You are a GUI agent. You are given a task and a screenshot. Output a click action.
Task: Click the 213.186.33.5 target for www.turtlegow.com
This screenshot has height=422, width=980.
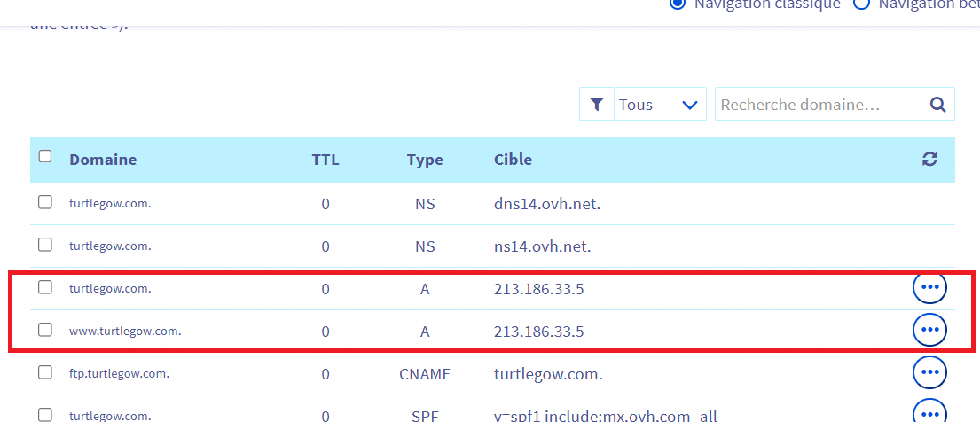click(x=538, y=332)
